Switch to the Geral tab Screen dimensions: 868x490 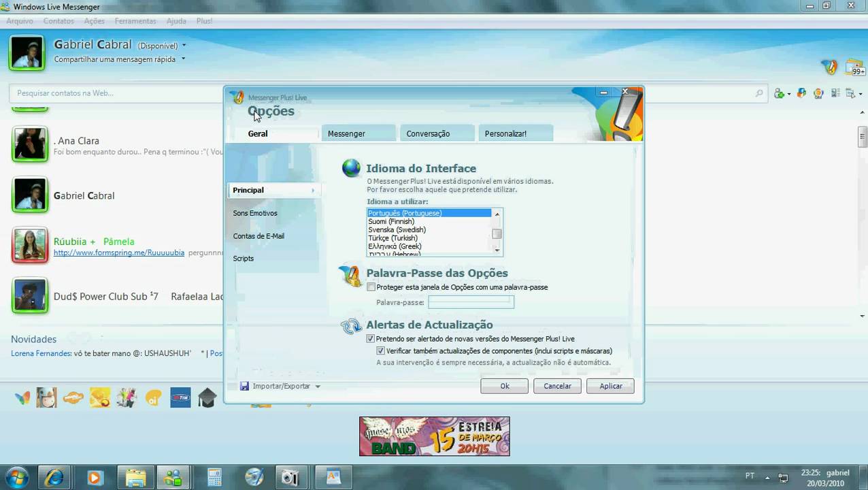pos(258,133)
